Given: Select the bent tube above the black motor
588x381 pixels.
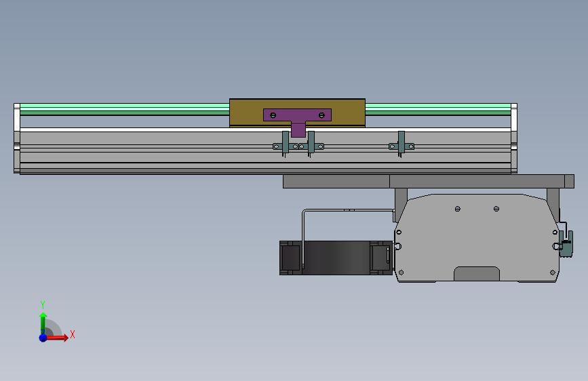Looking at the screenshot, I should tap(347, 211).
